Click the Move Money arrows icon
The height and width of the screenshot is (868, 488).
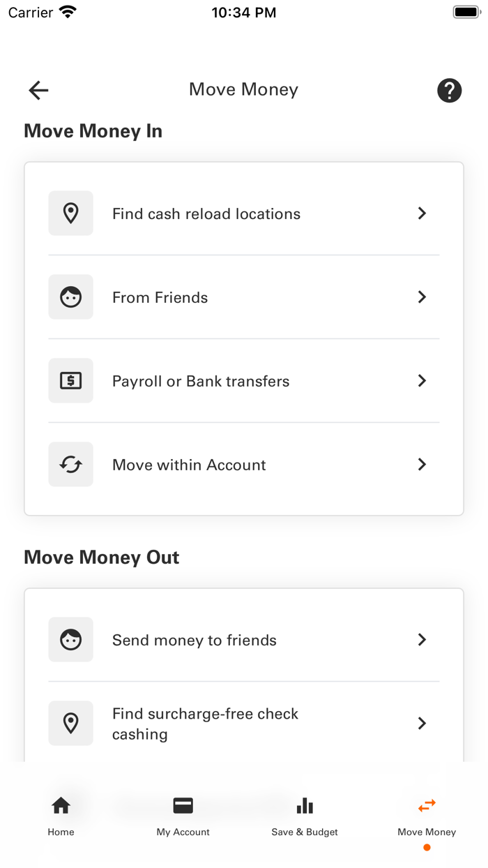426,805
